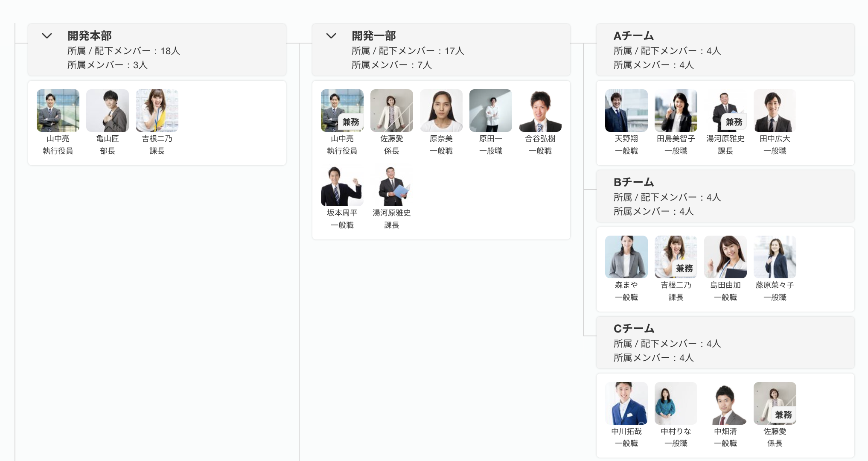Open 天野翔 photo in Aチーム
Viewport: 868px width, 461px height.
coord(626,111)
